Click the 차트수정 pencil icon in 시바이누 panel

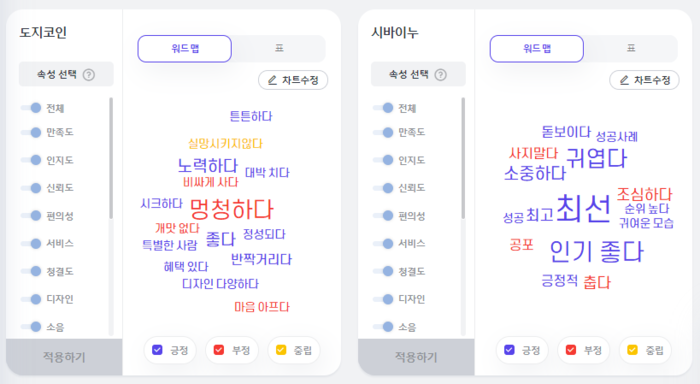coord(624,80)
